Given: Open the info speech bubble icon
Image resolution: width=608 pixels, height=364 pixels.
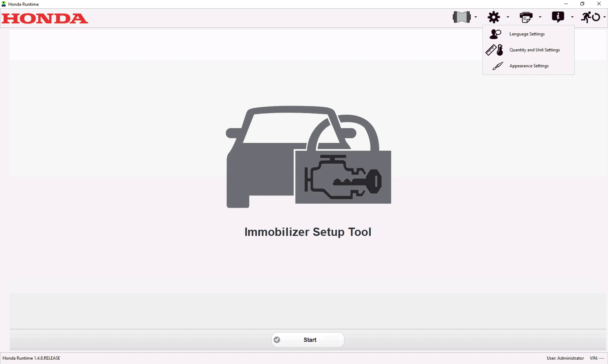Looking at the screenshot, I should click(558, 17).
